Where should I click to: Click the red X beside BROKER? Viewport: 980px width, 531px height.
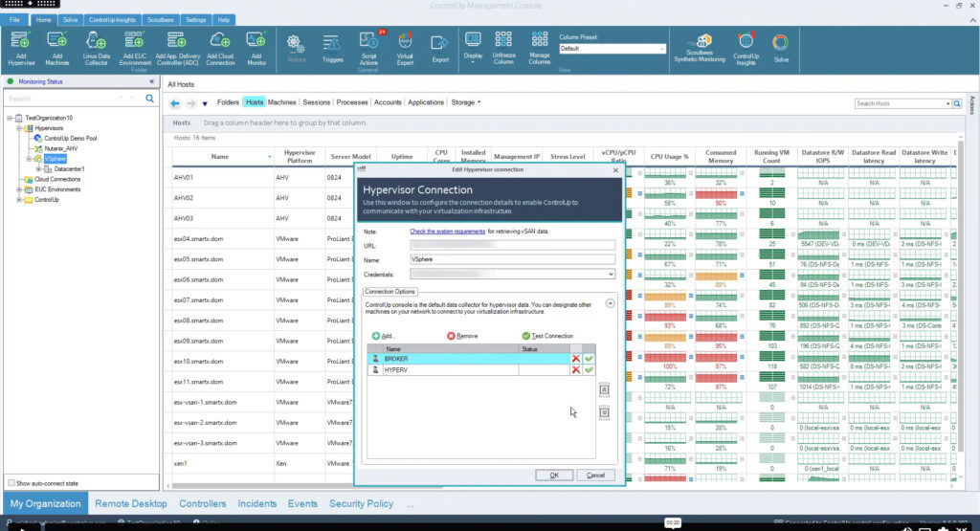(576, 359)
